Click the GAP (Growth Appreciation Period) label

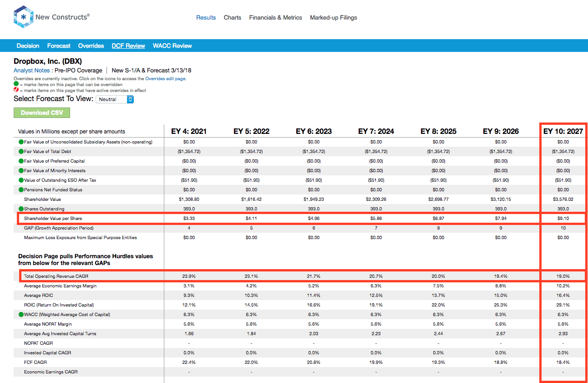click(x=59, y=228)
